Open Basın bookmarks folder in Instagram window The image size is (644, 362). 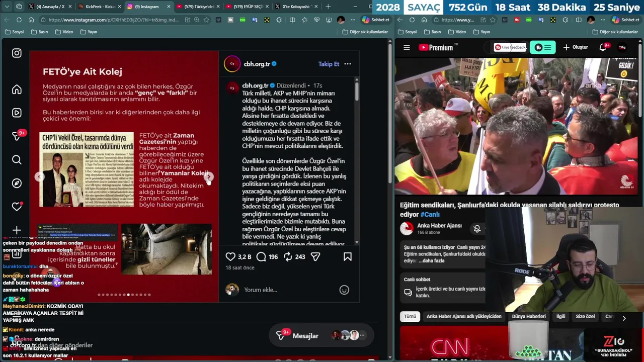(39, 32)
